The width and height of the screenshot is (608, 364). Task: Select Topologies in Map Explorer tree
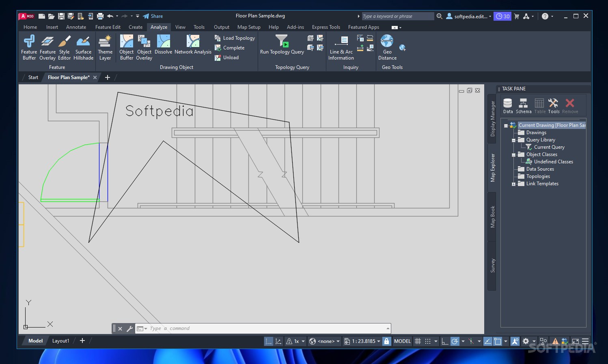click(x=538, y=176)
